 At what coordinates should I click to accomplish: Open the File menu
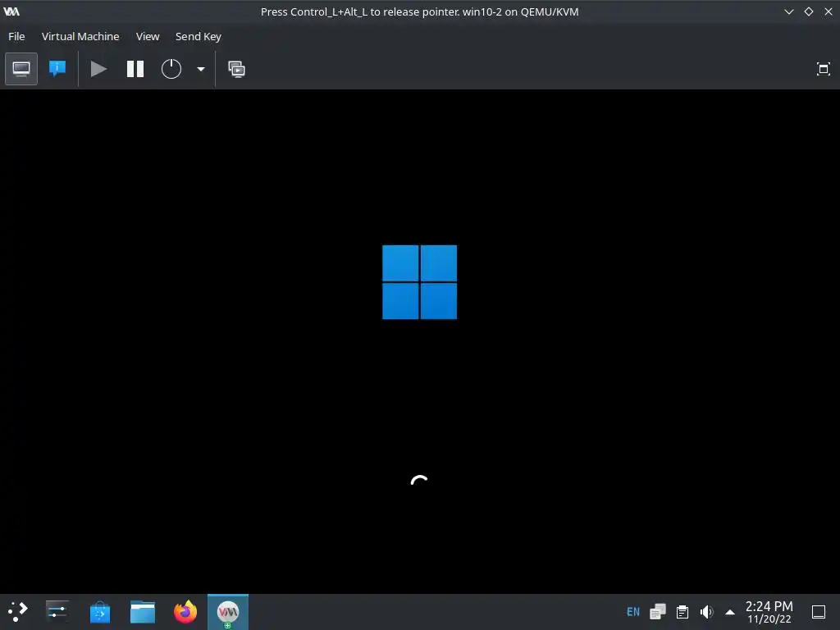coord(16,36)
